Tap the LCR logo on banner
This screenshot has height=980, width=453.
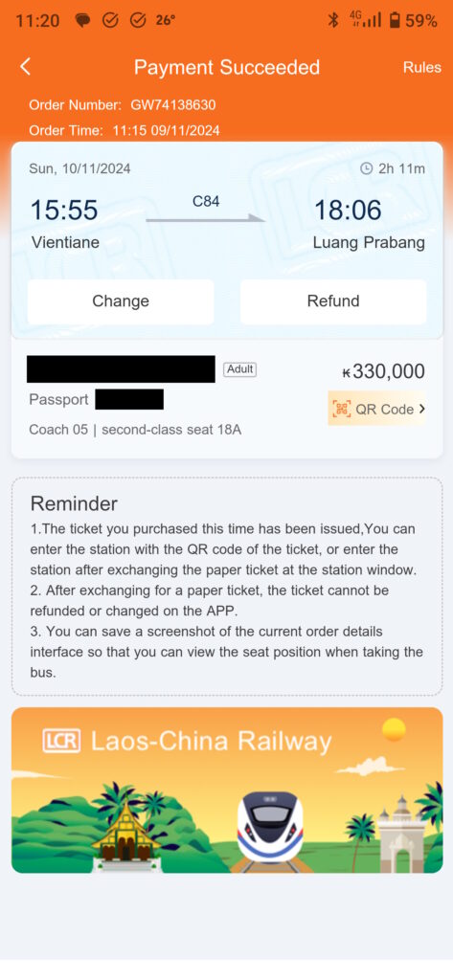tap(61, 741)
